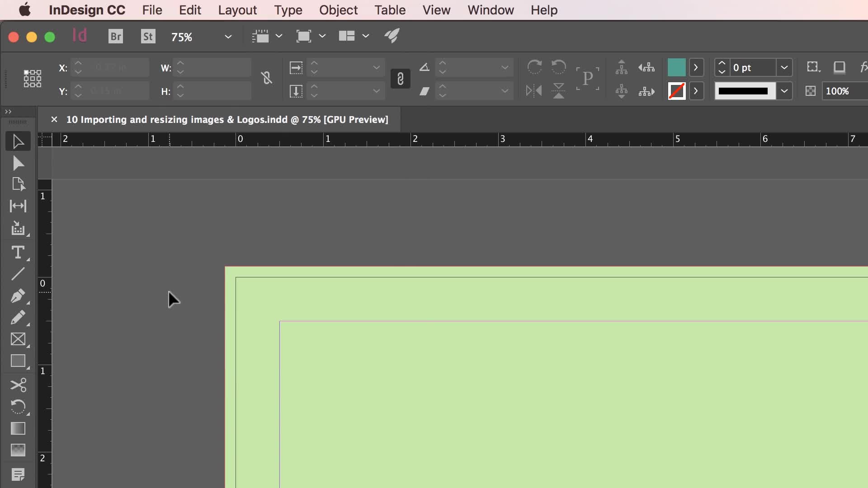Click the stroke none color swatch
The height and width of the screenshot is (488, 868).
tap(676, 91)
